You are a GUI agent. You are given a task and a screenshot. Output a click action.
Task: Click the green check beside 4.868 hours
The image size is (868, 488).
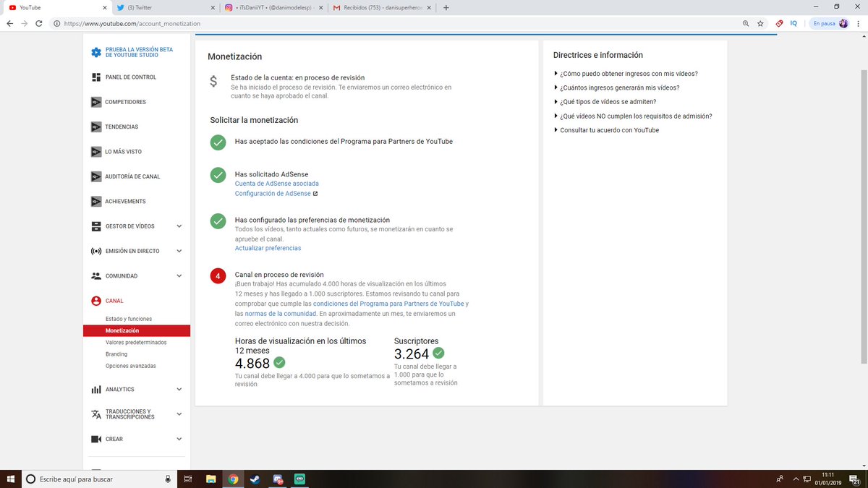click(279, 362)
